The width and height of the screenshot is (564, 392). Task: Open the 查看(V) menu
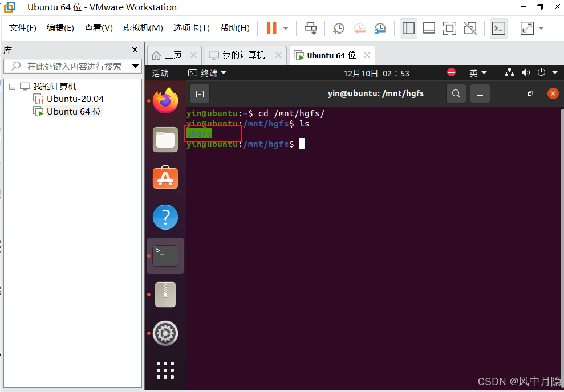click(98, 28)
